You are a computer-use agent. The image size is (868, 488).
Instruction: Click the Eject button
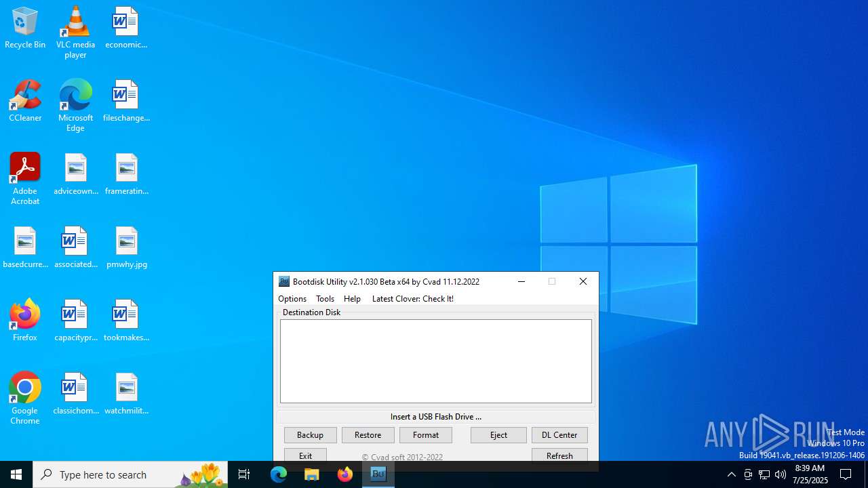(498, 435)
